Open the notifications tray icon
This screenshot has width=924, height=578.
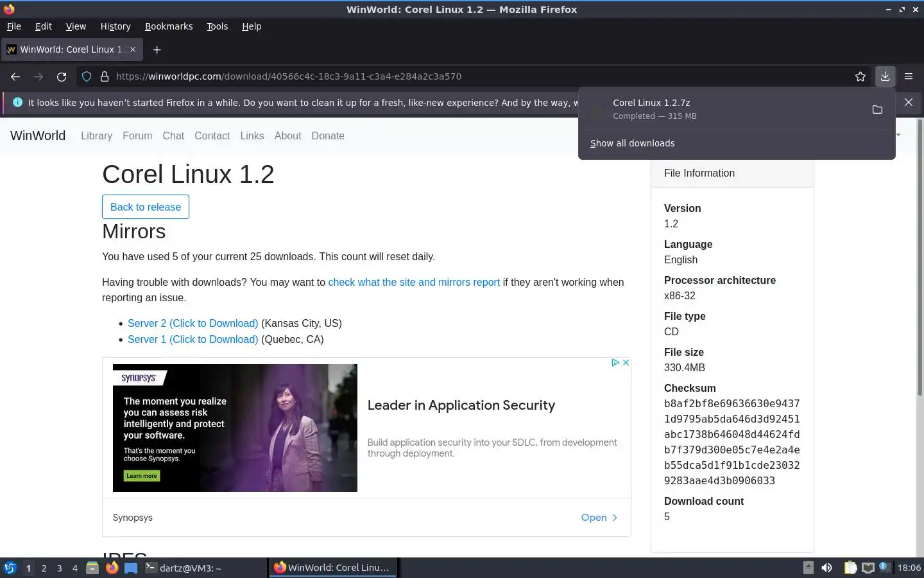pos(884,566)
